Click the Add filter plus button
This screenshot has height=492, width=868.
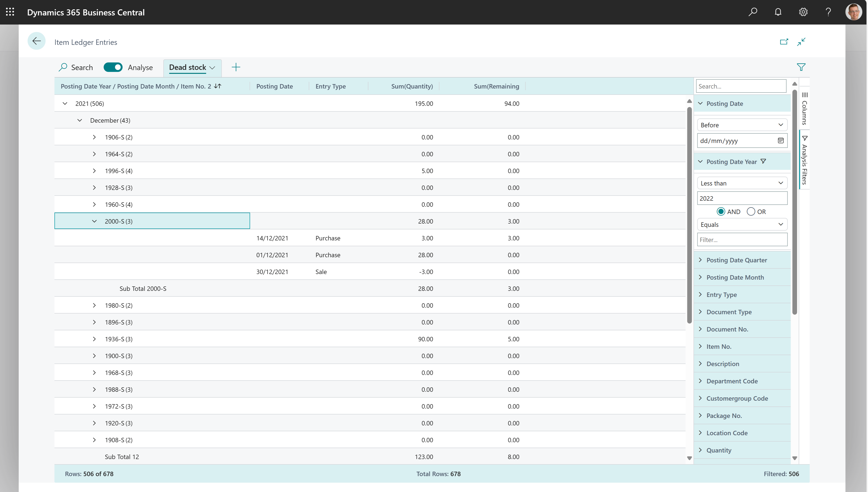(x=236, y=67)
